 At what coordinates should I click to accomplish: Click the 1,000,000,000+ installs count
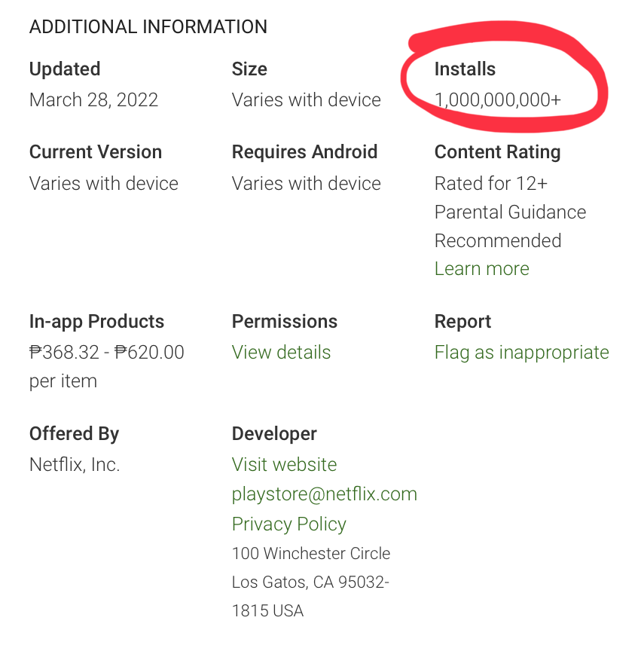tap(498, 100)
